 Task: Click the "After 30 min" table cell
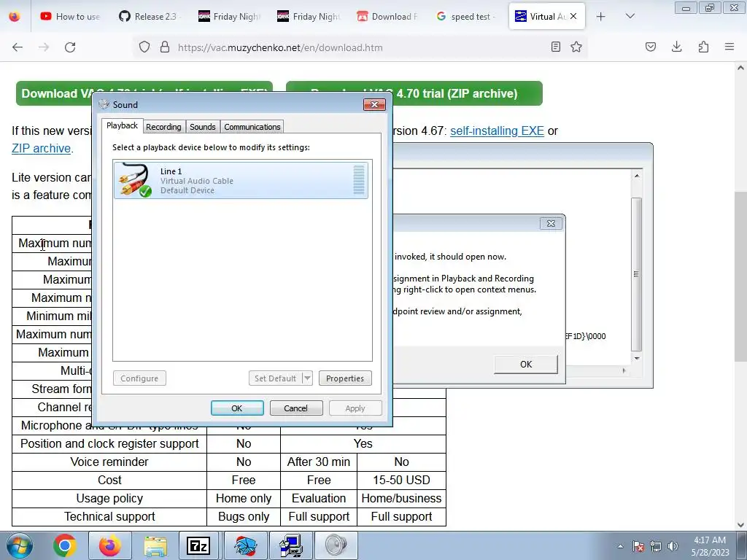[319, 462]
